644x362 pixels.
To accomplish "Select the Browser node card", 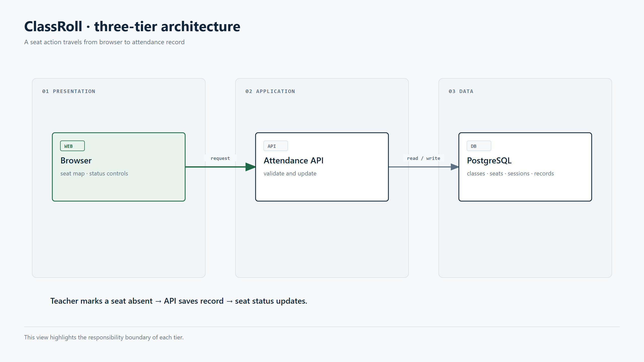I will click(119, 167).
